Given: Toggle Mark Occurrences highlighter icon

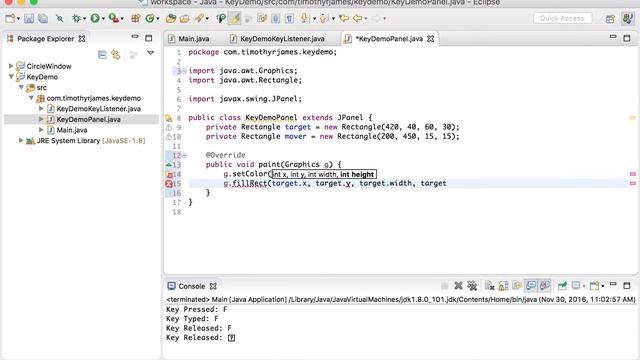Looking at the screenshot, I should click(235, 18).
